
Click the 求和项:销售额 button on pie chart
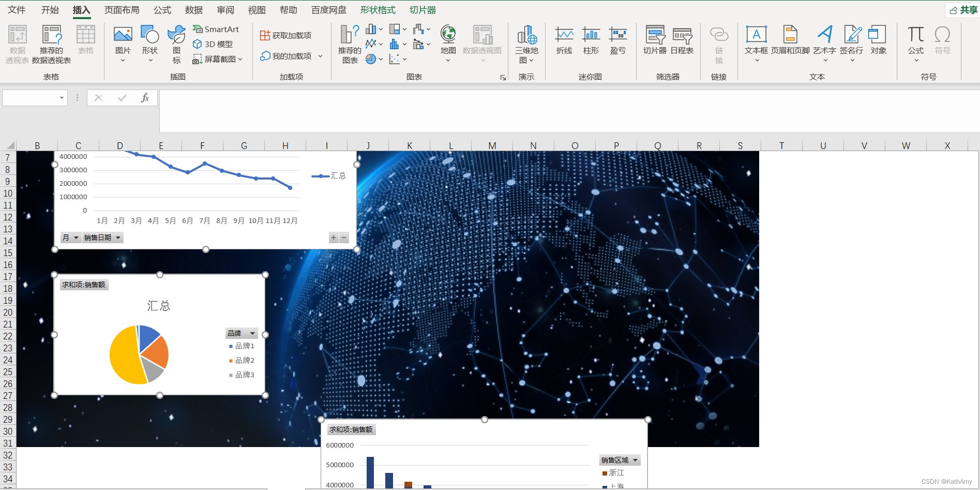coord(84,285)
